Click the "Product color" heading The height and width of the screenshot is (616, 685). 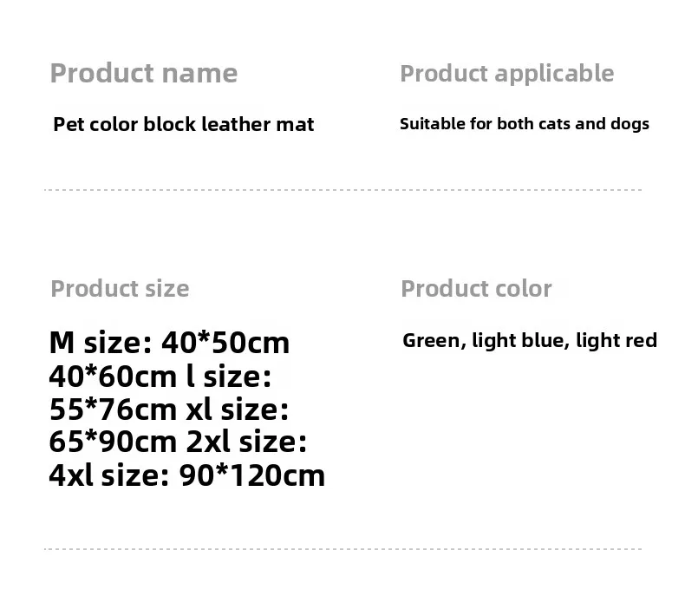[476, 289]
